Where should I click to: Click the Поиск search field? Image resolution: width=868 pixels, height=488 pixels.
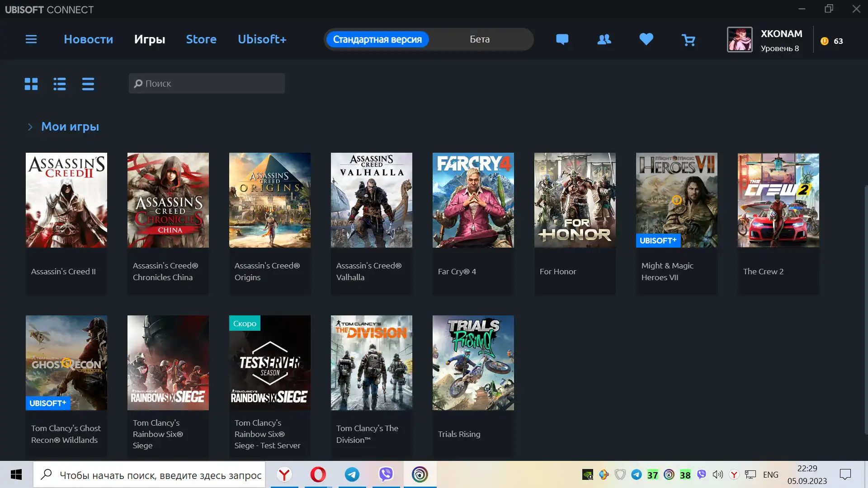[207, 84]
